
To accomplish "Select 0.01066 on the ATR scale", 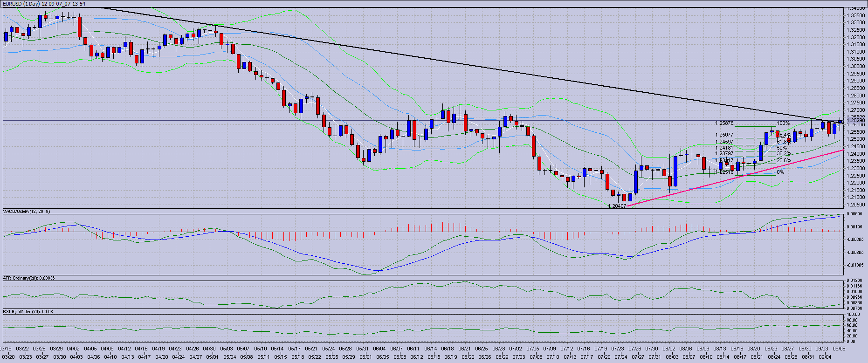I will pyautogui.click(x=854, y=292).
